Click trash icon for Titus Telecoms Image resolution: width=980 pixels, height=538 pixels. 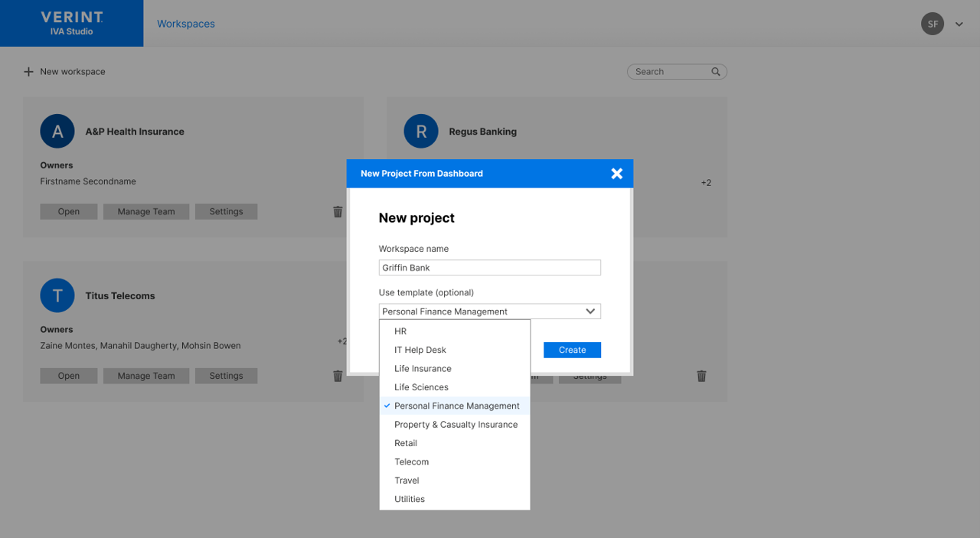338,376
